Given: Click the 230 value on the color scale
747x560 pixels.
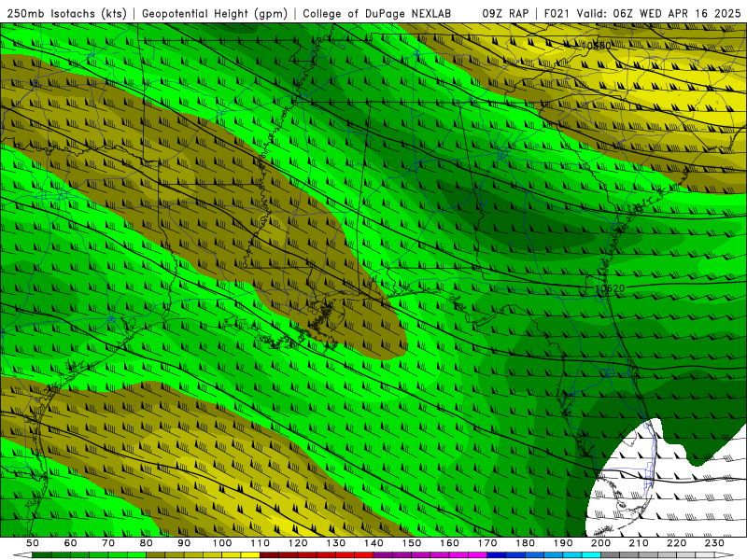Looking at the screenshot, I should coord(714,543).
